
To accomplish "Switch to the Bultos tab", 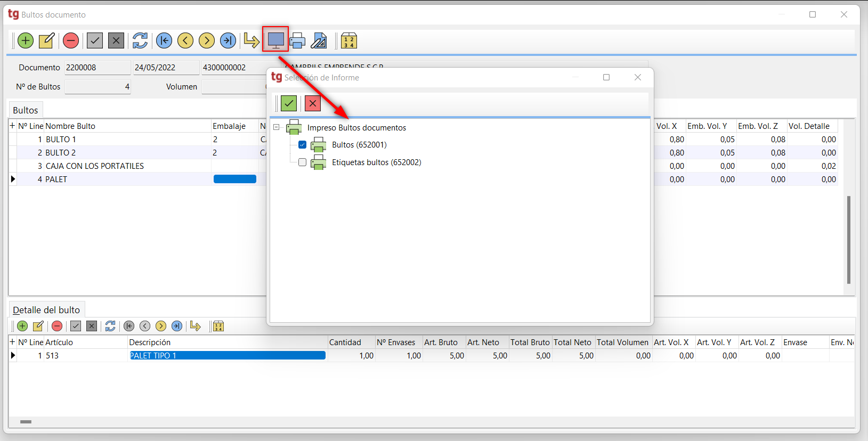I will click(x=26, y=110).
